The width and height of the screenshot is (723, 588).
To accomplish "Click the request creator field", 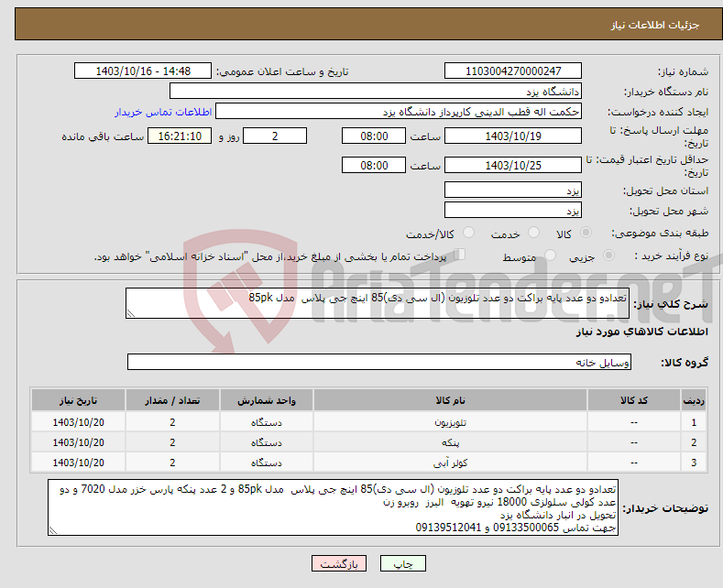I will 399,112.
